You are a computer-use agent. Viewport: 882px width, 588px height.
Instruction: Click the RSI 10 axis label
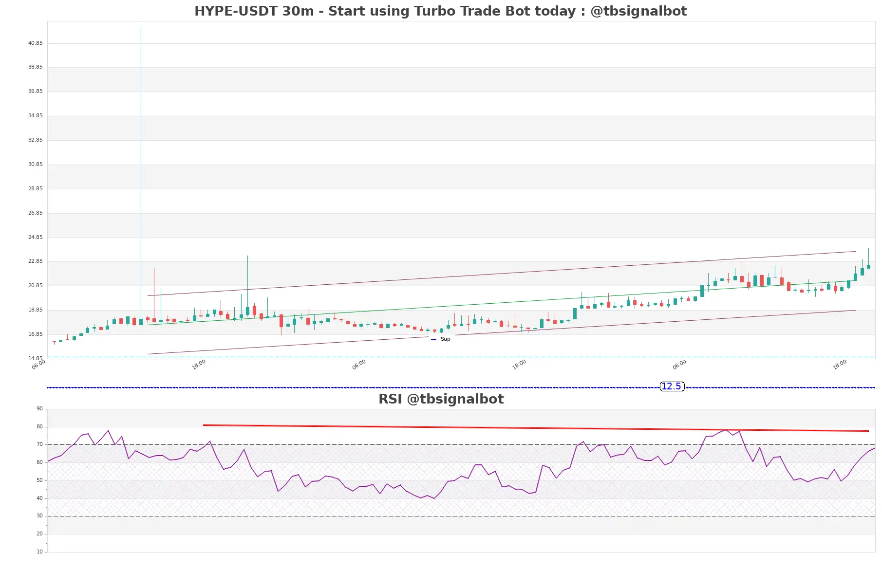39,552
